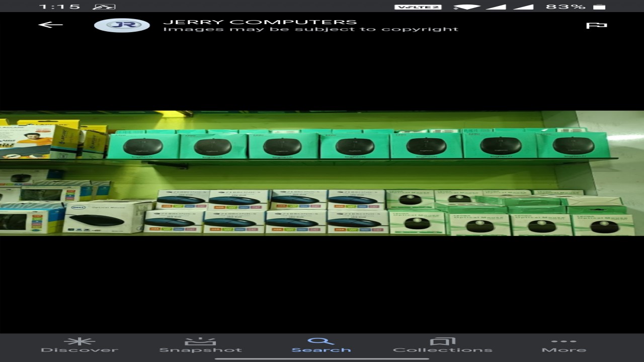Tap the Wi-Fi signal icon
This screenshot has width=644, height=362.
pyautogui.click(x=466, y=7)
